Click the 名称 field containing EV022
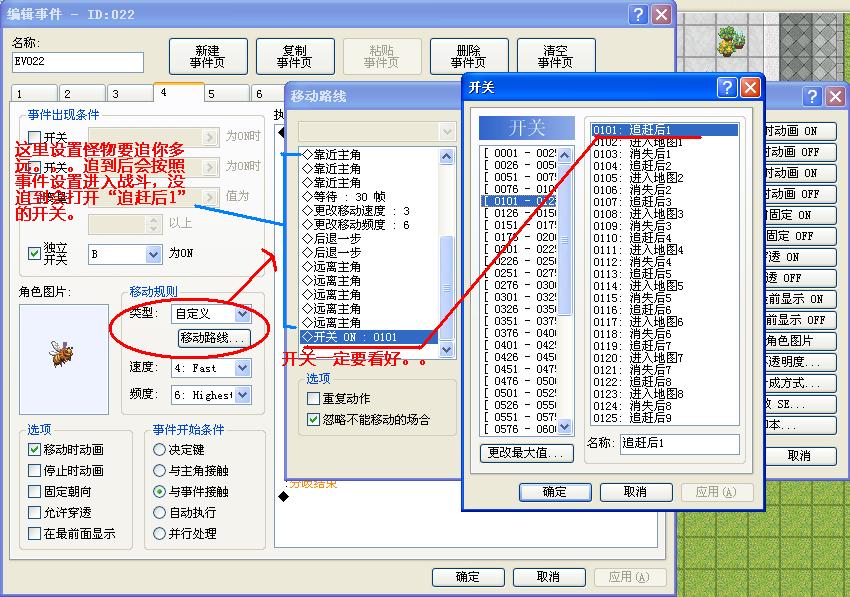Viewport: 850px width, 597px height. (78, 62)
